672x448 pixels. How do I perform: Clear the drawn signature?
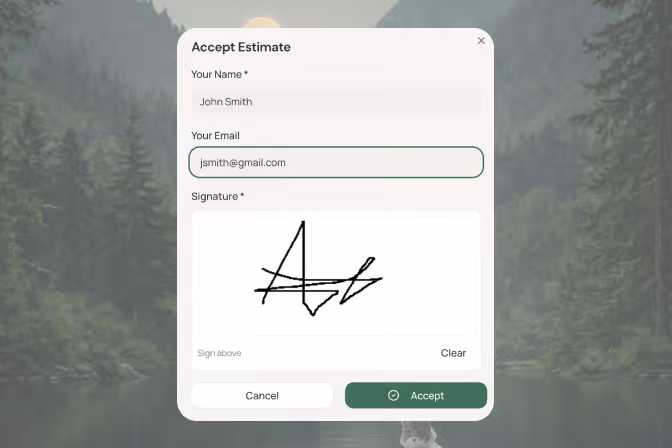[453, 353]
